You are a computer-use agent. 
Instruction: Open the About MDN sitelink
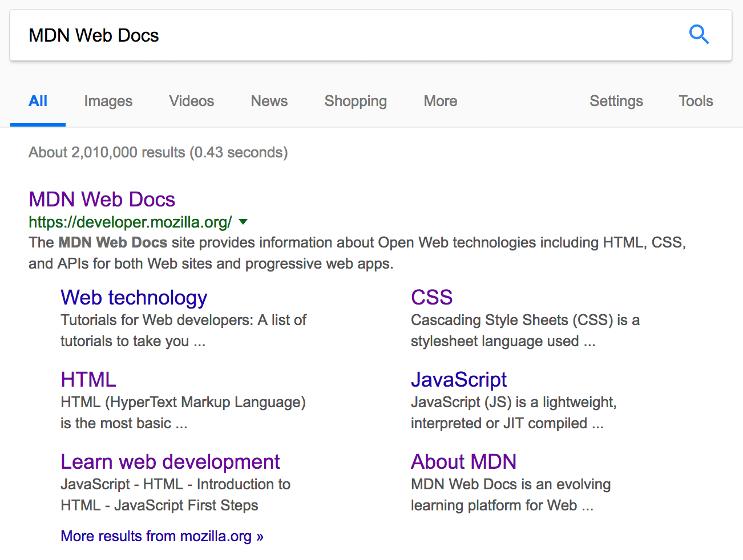coord(463,461)
